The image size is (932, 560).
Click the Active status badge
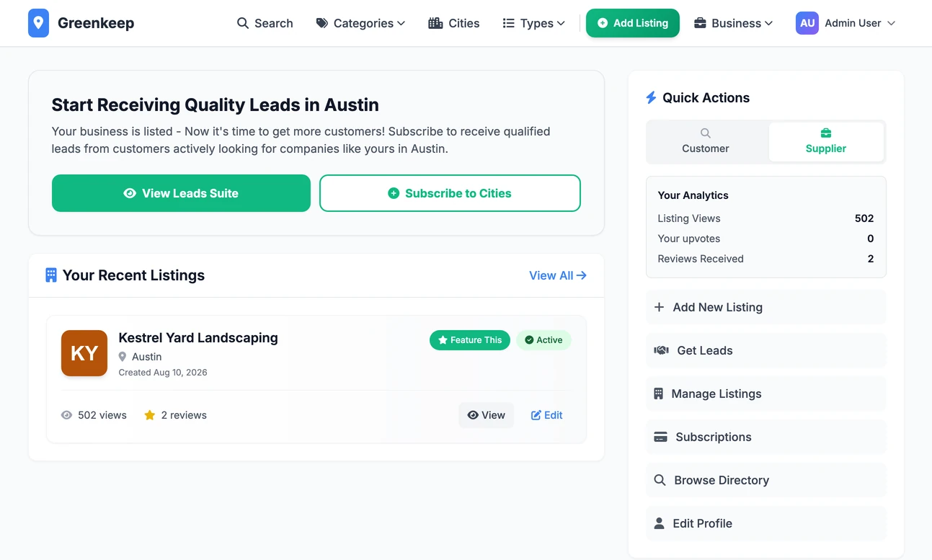(x=543, y=340)
